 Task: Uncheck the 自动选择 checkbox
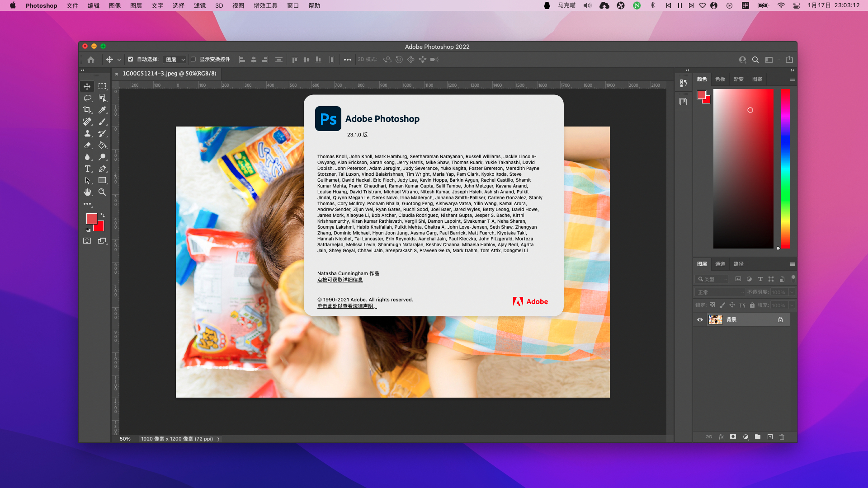(x=131, y=59)
